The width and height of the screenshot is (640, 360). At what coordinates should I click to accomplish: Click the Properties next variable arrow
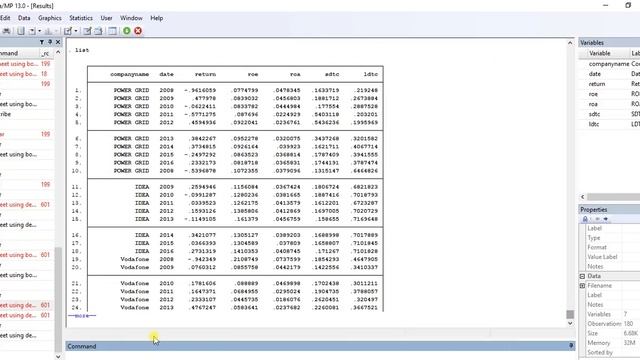(x=606, y=219)
